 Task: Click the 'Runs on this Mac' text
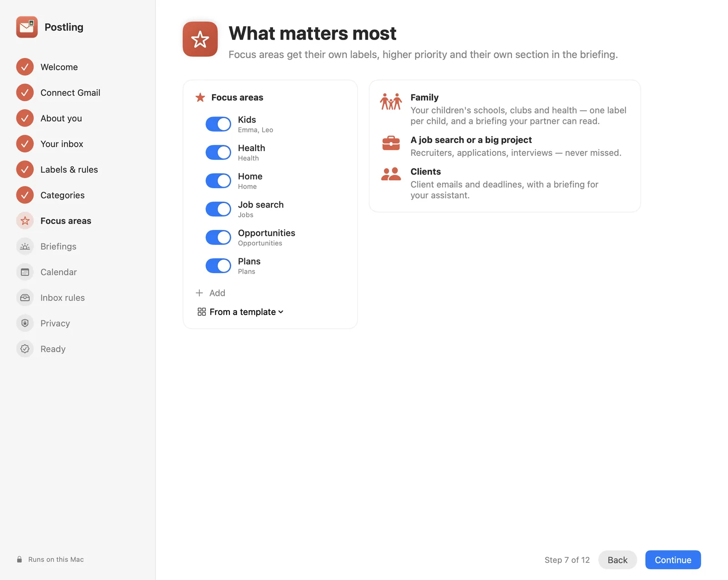click(x=56, y=559)
